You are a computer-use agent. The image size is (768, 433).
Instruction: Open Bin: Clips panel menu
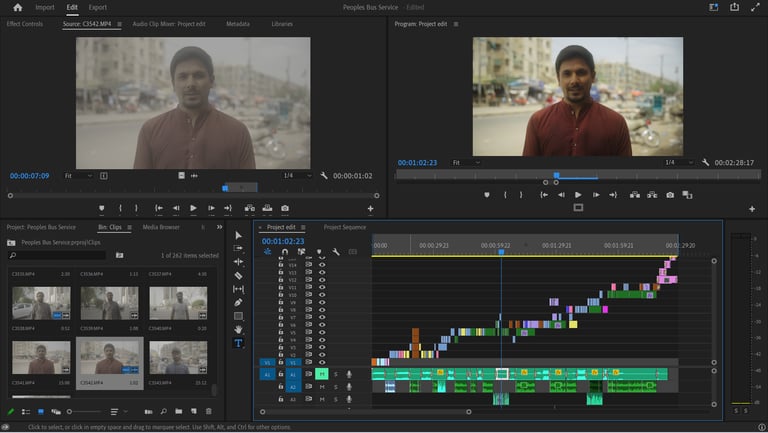click(x=129, y=227)
